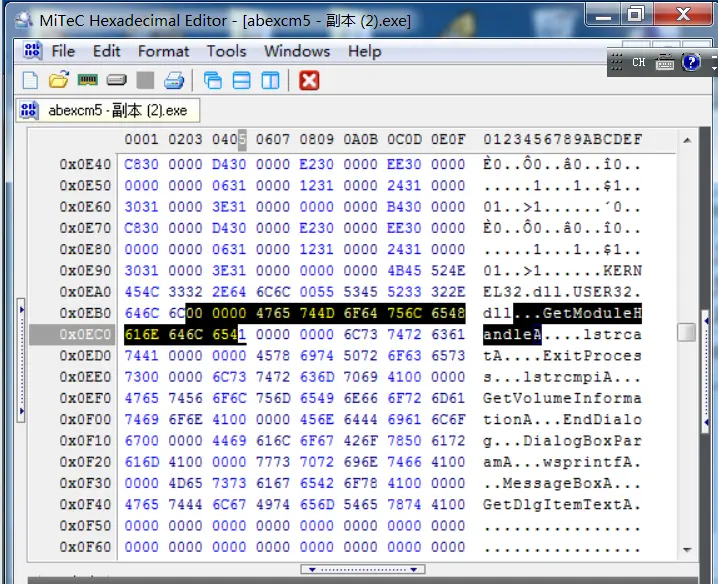Click the red X close-file icon
This screenshot has height=584, width=718.
pos(309,80)
